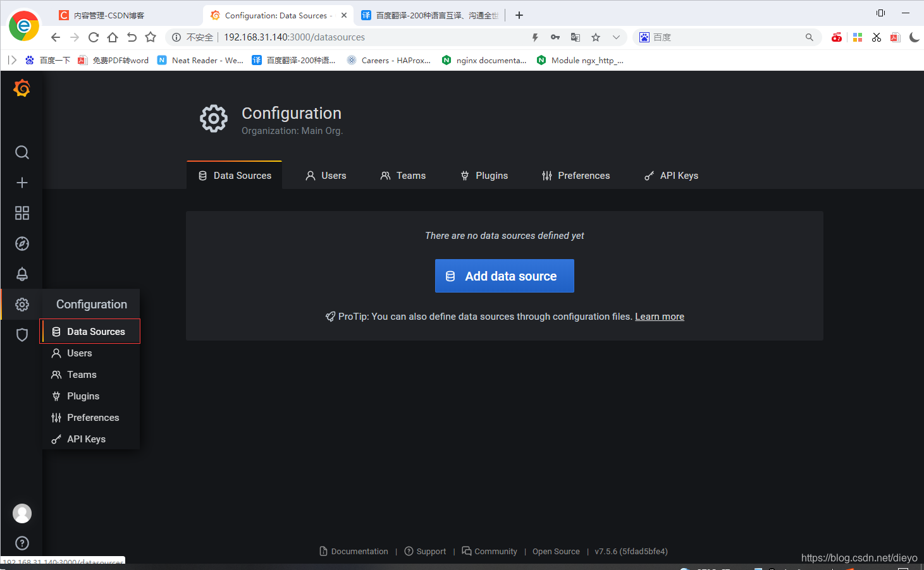Click the search magnifier in Baidu box

(x=810, y=37)
